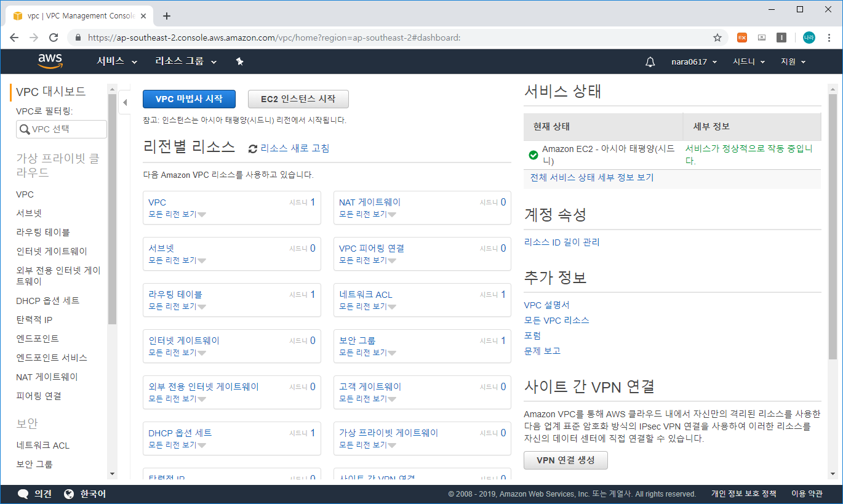Image resolution: width=843 pixels, height=504 pixels.
Task: Open a new browser tab
Action: coord(166,16)
